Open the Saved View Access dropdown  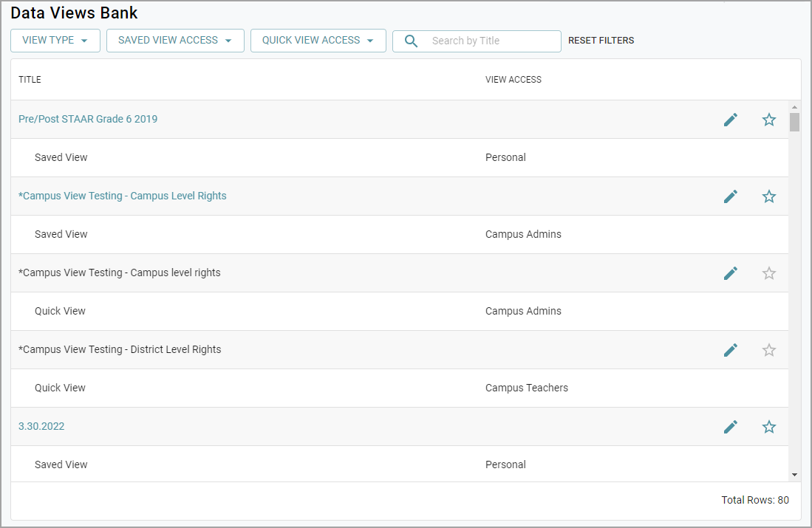(175, 41)
